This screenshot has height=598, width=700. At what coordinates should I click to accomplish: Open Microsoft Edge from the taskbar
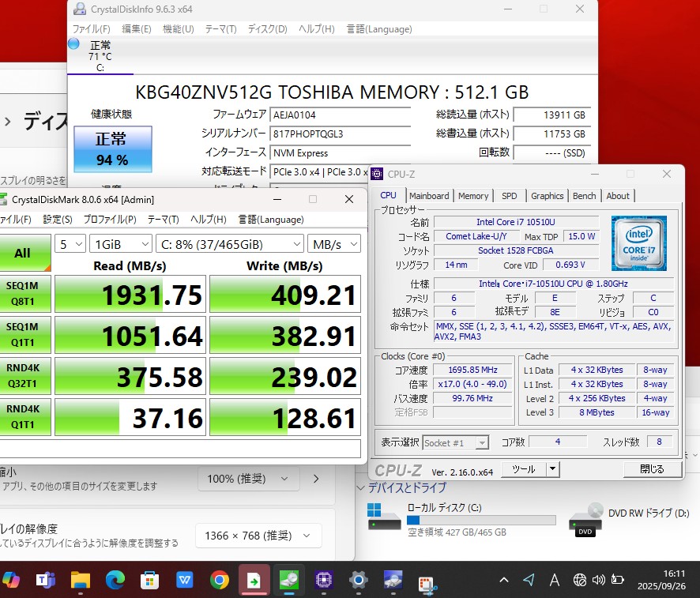(115, 581)
